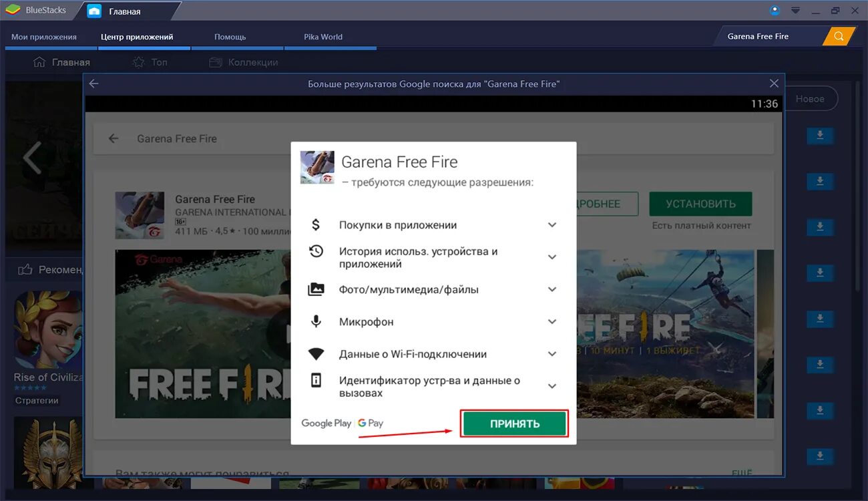Click the Есть платный контент text

click(701, 226)
